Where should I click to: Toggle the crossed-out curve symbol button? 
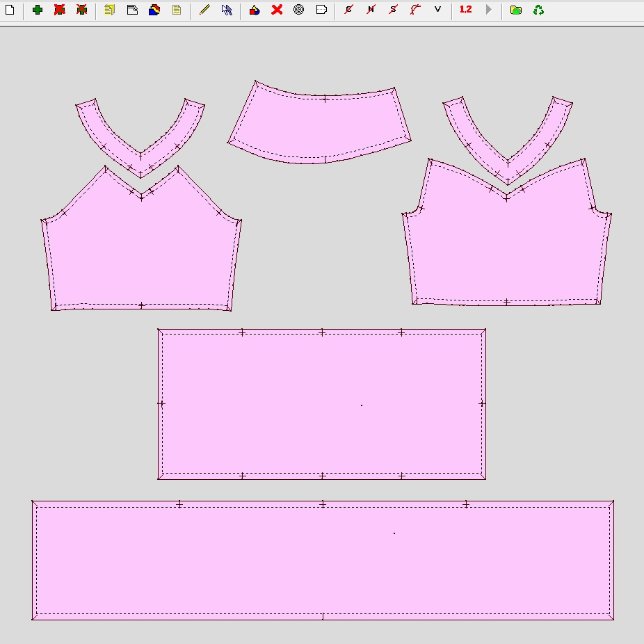(415, 10)
